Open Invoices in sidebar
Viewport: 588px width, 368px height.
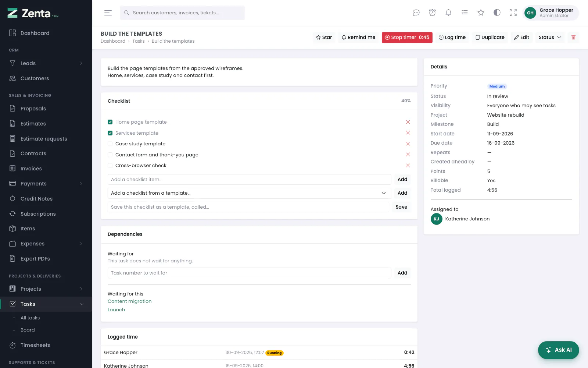point(46,169)
